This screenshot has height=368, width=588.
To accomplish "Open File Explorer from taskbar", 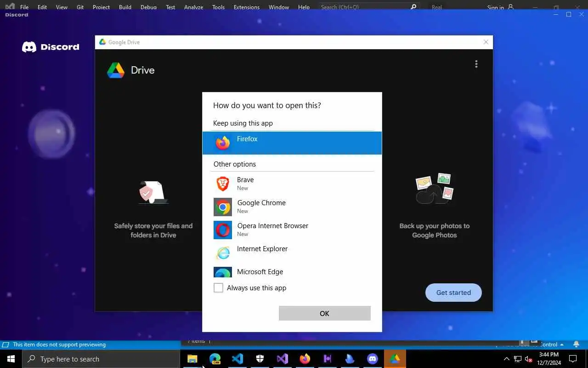I will [192, 359].
